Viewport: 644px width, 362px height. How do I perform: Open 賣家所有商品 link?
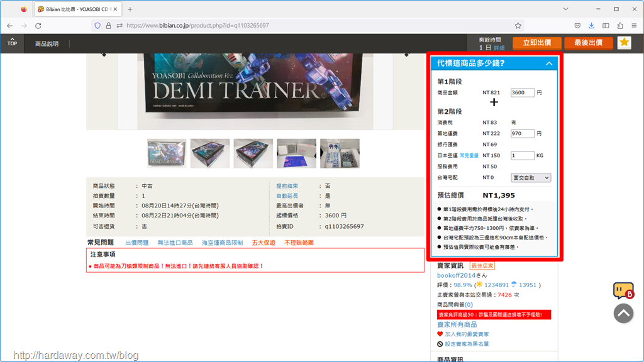coord(457,325)
